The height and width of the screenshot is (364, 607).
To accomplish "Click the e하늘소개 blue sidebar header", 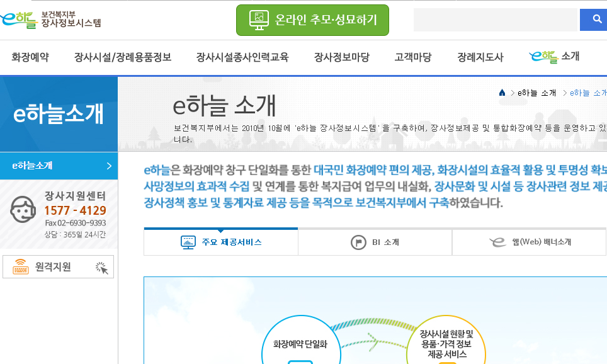I will (59, 114).
